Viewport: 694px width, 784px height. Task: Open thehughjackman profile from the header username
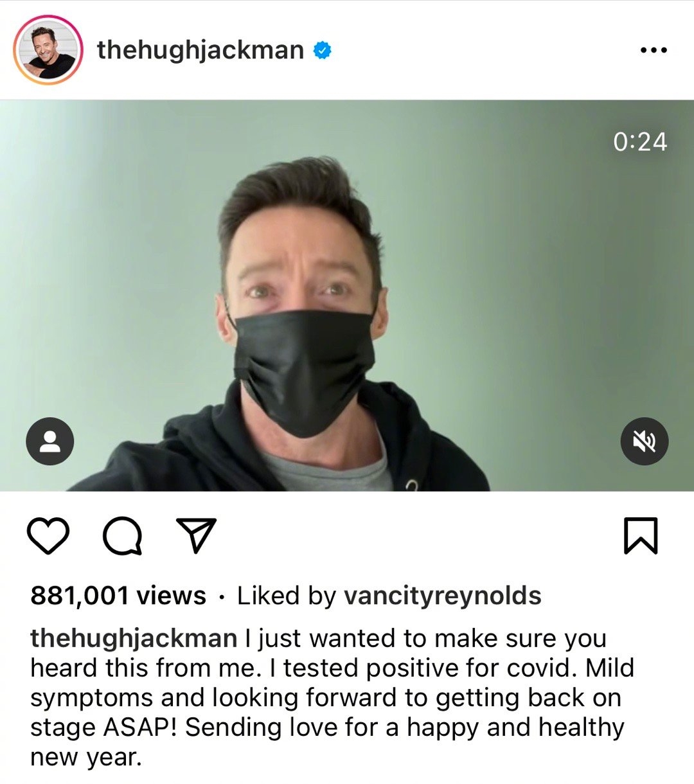tap(200, 50)
